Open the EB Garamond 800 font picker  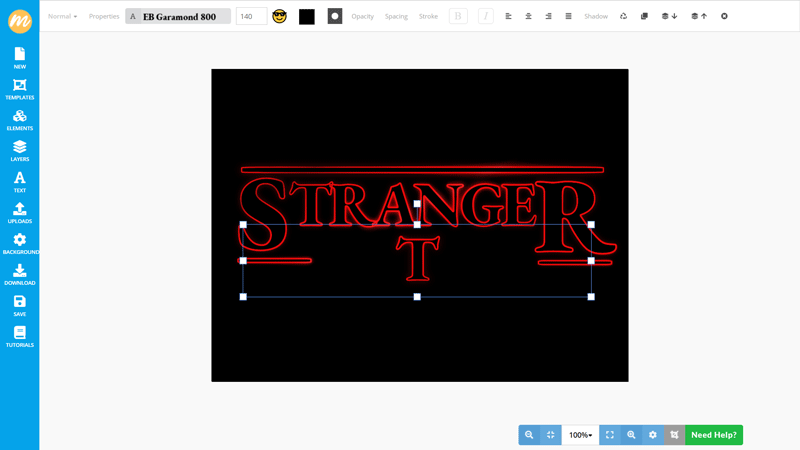pyautogui.click(x=178, y=16)
